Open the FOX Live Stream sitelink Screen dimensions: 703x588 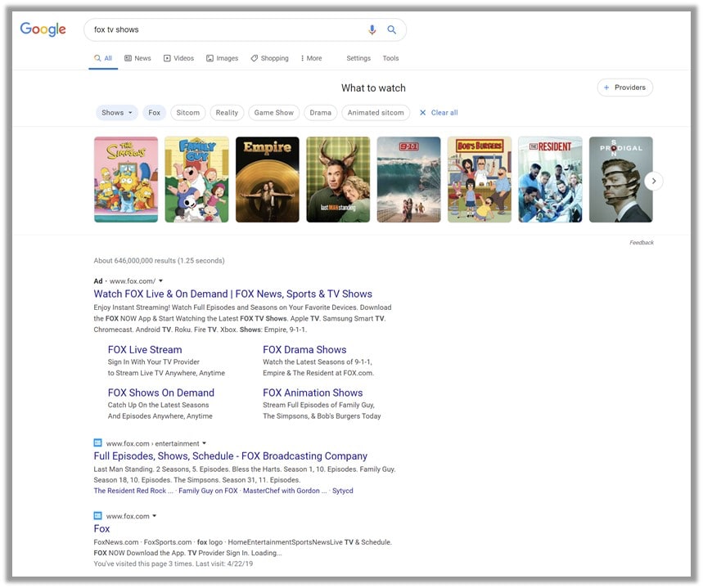[145, 349]
